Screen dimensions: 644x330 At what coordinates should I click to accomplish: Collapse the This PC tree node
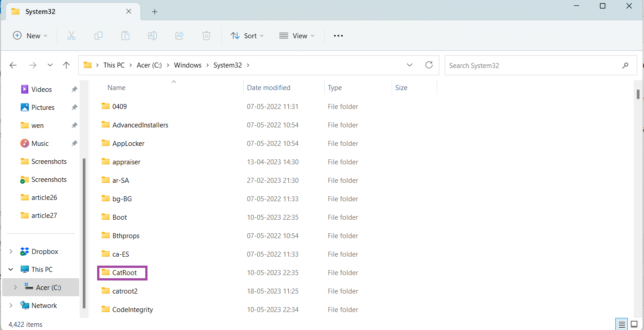pyautogui.click(x=11, y=270)
